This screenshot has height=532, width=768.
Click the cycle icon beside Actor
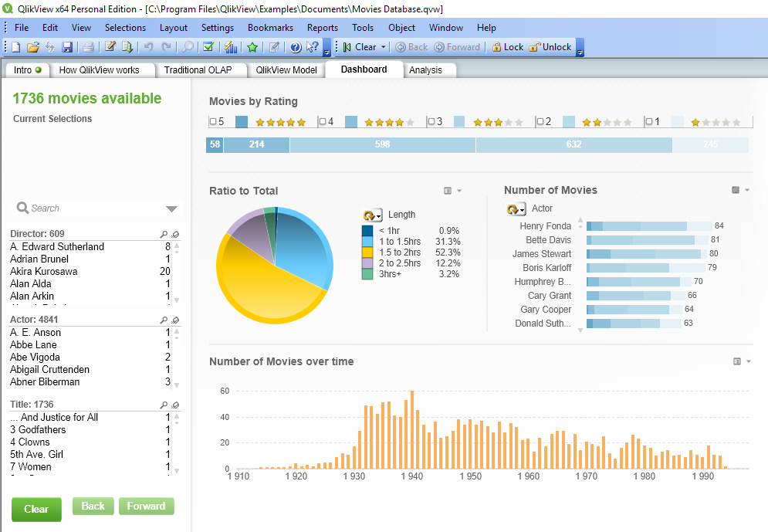point(516,209)
